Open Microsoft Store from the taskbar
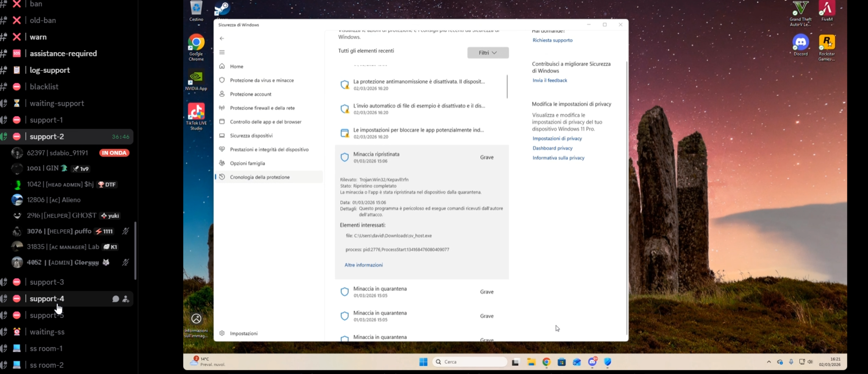868x374 pixels. click(561, 362)
